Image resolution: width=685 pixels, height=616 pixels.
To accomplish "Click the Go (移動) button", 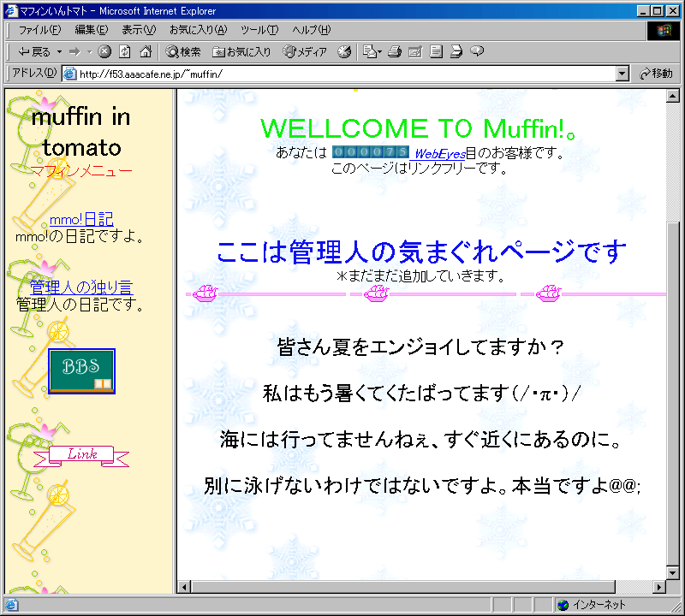I will click(x=656, y=74).
